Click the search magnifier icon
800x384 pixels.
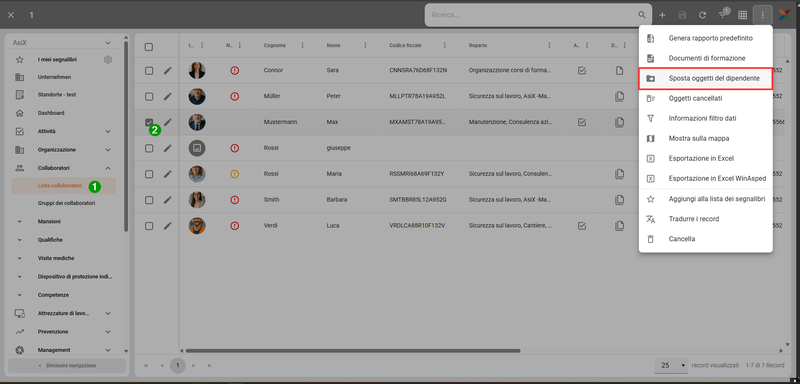click(642, 15)
